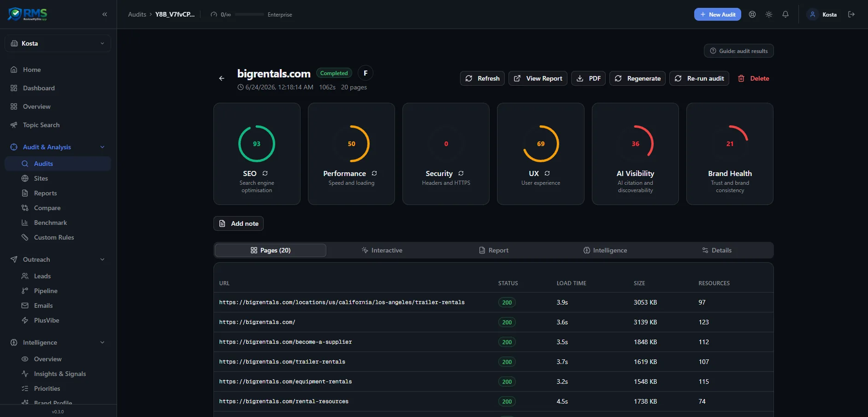Click the New Audit button
868x417 pixels.
pos(718,14)
